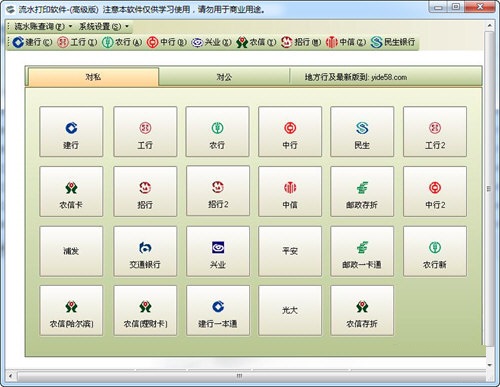500x387 pixels.
Task: Open the 工行2 tile
Action: point(435,132)
